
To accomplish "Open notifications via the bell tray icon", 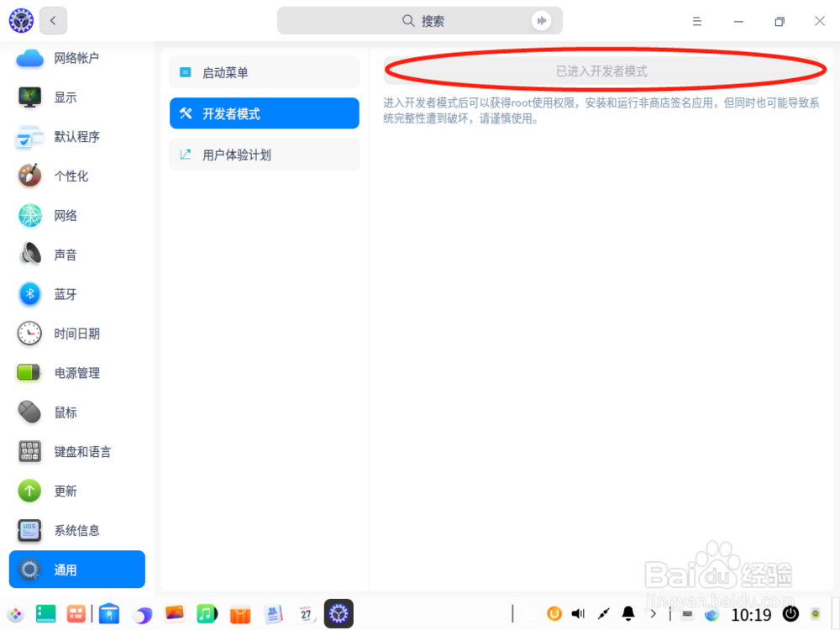I will click(x=627, y=613).
